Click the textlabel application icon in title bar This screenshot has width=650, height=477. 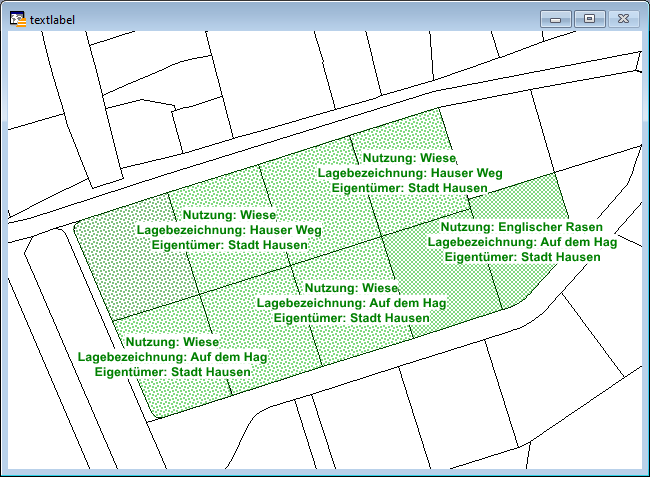(18, 19)
